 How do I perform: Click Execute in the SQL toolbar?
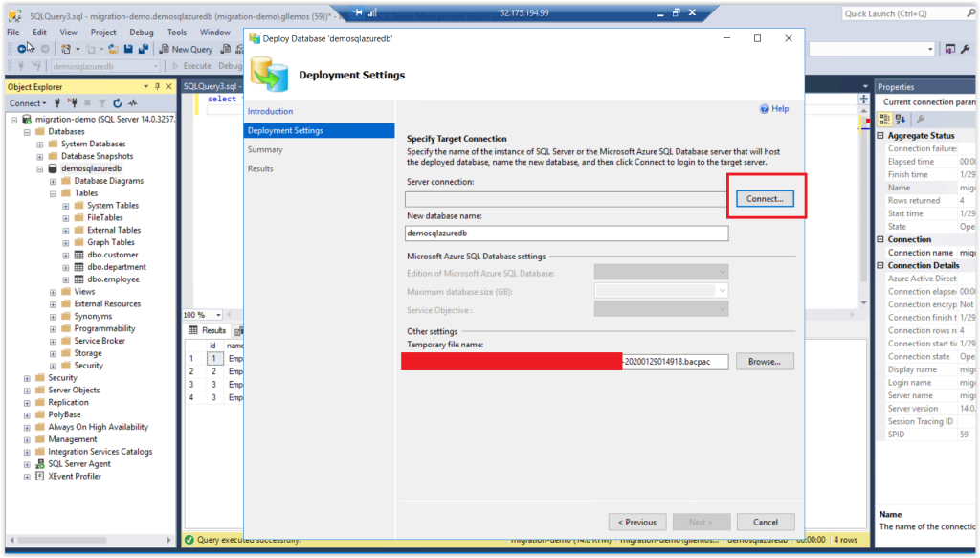(x=191, y=66)
